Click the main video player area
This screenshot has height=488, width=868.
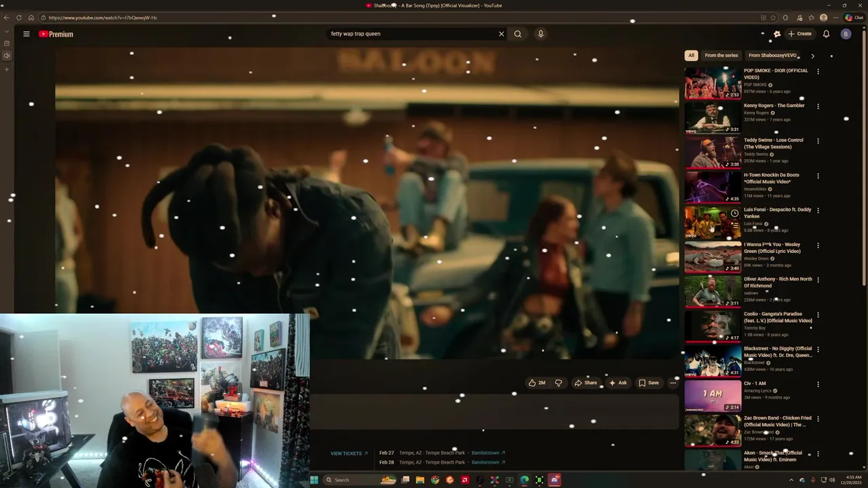[x=367, y=203]
